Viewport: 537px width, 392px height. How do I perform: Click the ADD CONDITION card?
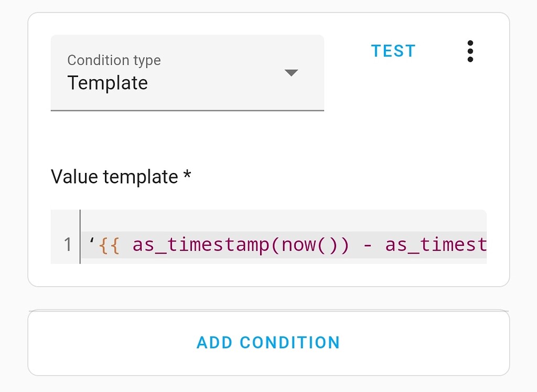[x=268, y=342]
